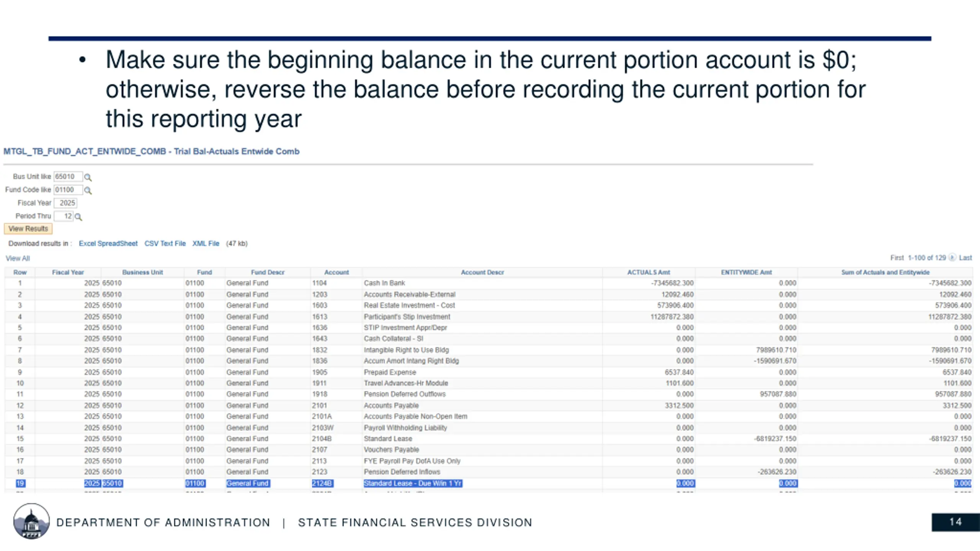980x551 pixels.
Task: Click the Fund Code like input field
Action: point(67,190)
